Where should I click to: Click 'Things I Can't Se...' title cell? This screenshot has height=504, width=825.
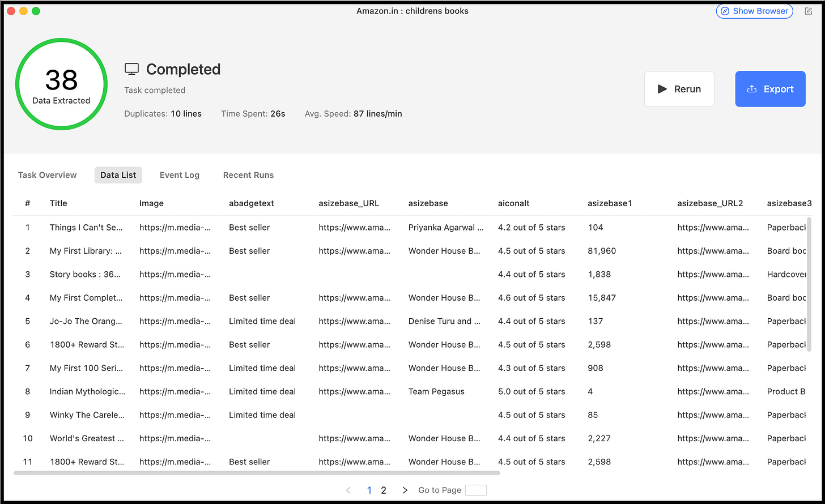(x=86, y=228)
